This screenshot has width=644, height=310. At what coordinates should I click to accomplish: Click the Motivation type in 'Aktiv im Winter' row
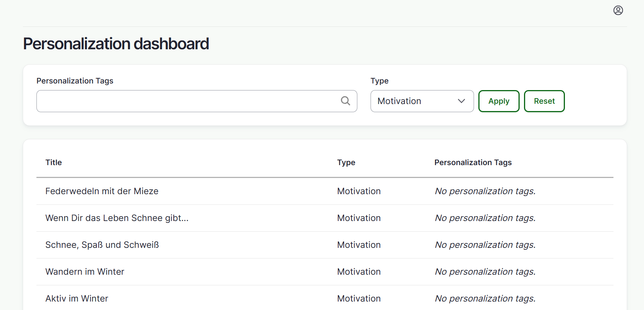tap(359, 299)
